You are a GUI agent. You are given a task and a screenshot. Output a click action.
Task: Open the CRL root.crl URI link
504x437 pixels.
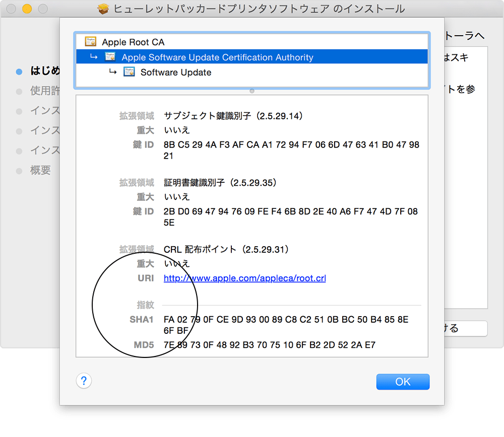244,278
